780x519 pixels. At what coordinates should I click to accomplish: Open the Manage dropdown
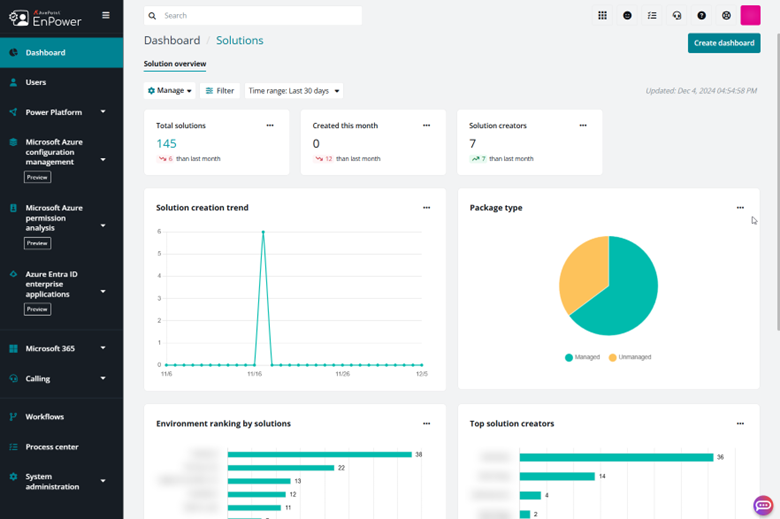click(170, 91)
